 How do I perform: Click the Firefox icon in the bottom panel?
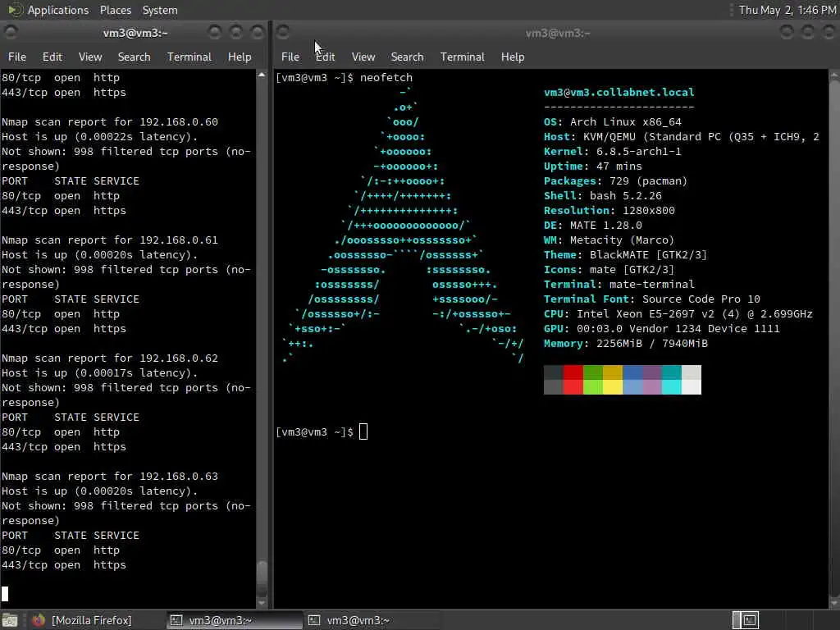click(39, 620)
